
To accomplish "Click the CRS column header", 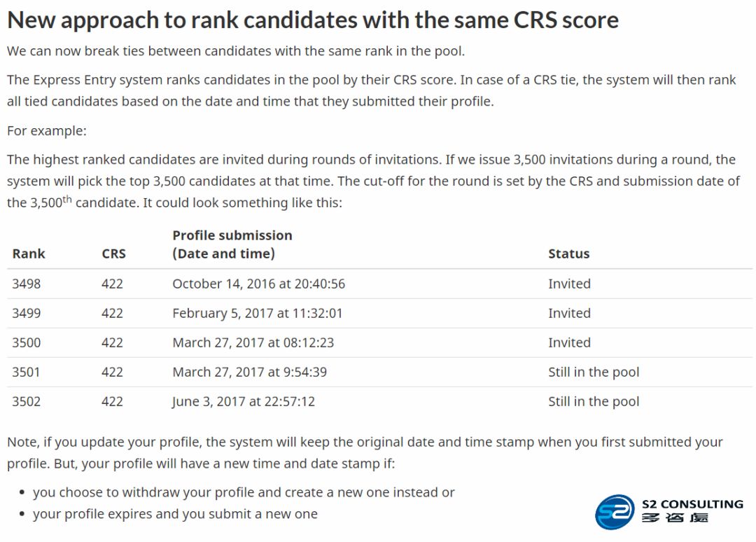I will pyautogui.click(x=114, y=253).
